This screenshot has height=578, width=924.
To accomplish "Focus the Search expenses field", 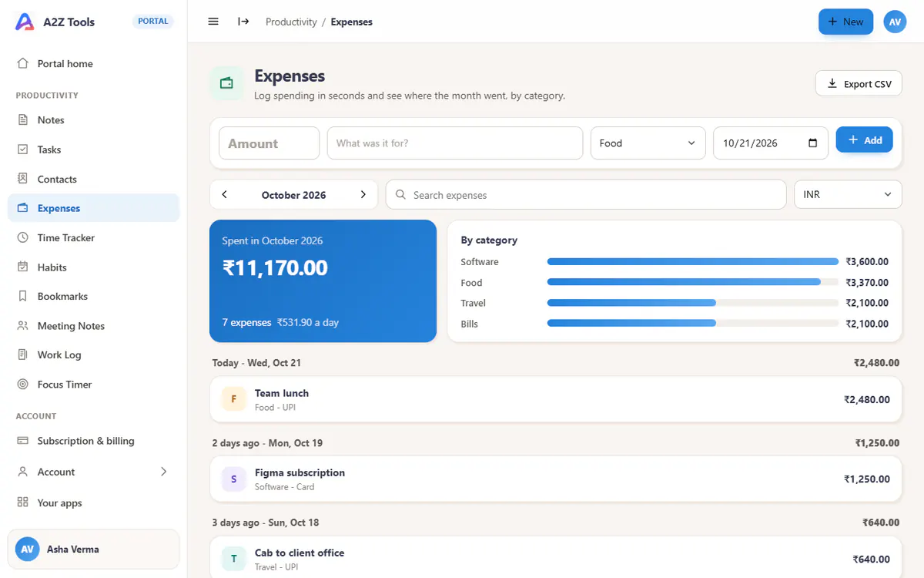I will 585,195.
